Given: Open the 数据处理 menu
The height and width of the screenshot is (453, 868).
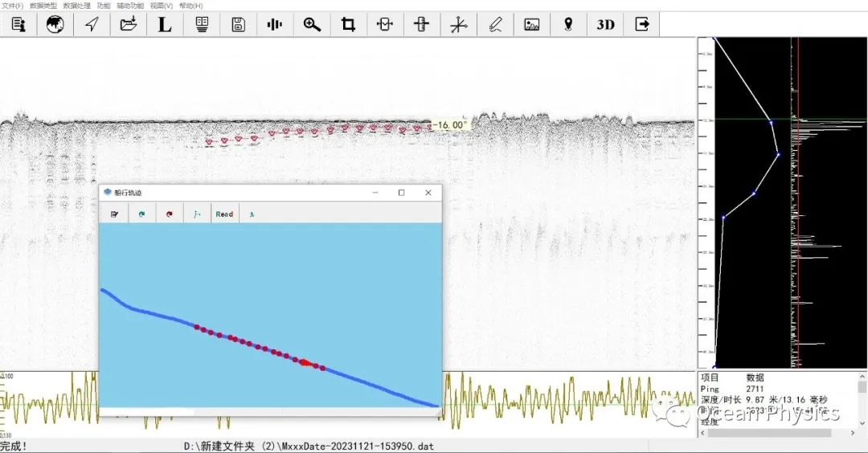Looking at the screenshot, I should click(76, 6).
